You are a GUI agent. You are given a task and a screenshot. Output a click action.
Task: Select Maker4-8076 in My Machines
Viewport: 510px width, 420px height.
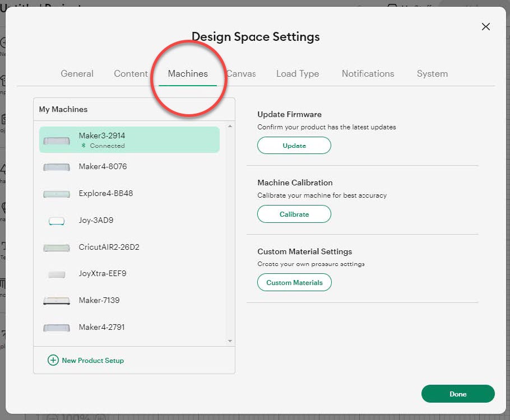click(x=129, y=167)
